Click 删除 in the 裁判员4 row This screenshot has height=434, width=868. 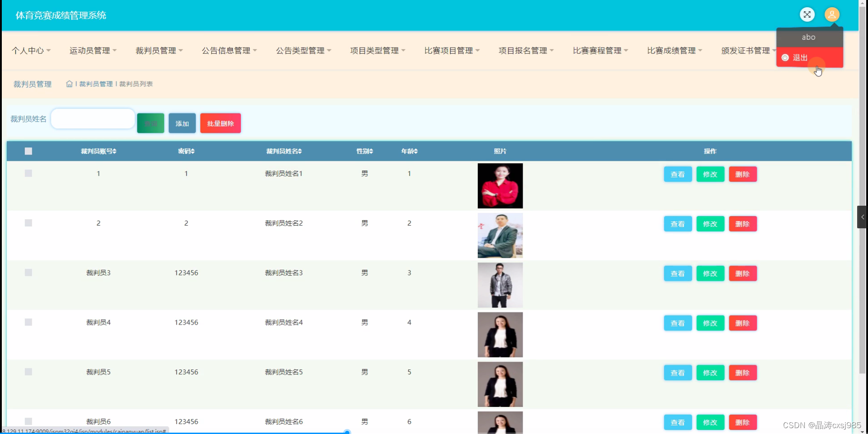(743, 323)
